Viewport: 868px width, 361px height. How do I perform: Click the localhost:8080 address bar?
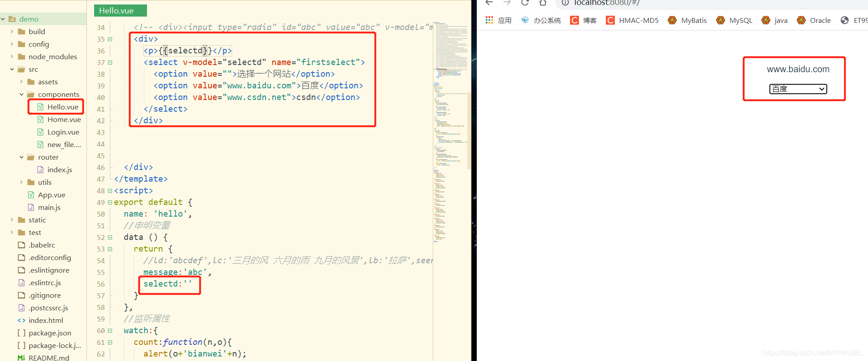coord(606,3)
